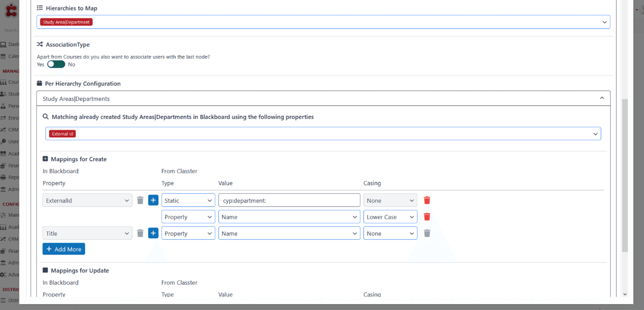Viewport: 644px width, 310px height.
Task: Open Name value dropdown in Title row
Action: (289, 233)
